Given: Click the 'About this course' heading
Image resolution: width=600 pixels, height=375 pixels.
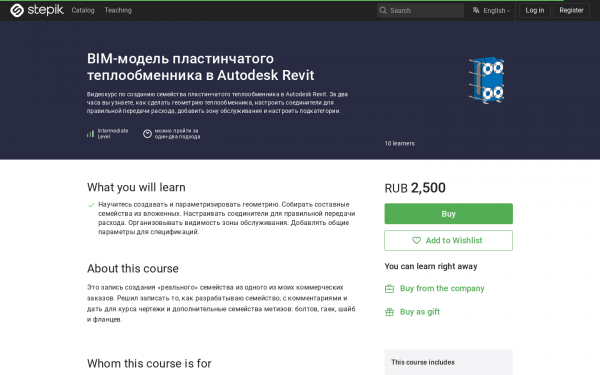Looking at the screenshot, I should tap(133, 269).
